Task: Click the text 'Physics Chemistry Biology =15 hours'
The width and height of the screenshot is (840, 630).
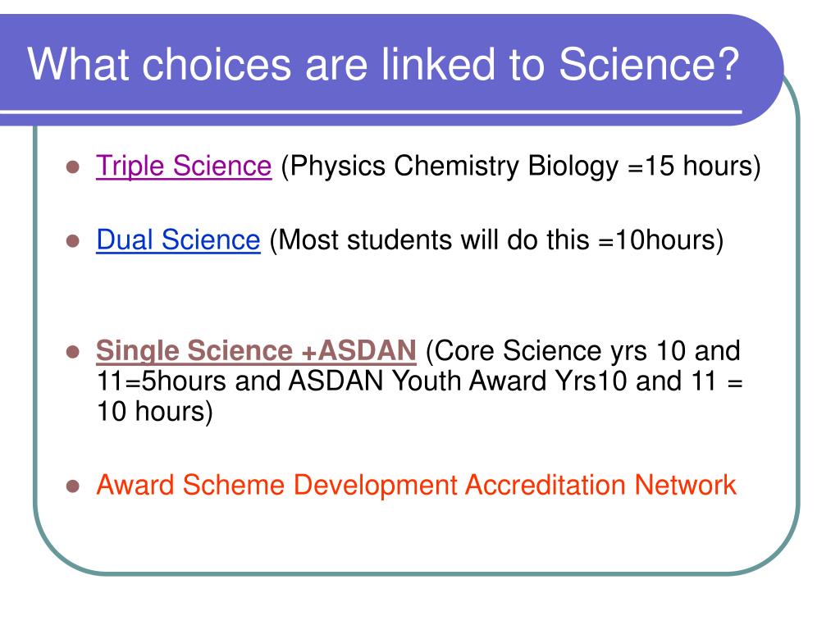Action: coord(521,166)
